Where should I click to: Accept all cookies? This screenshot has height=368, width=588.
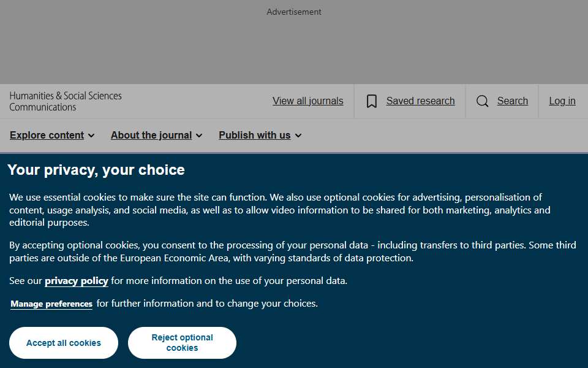click(64, 343)
